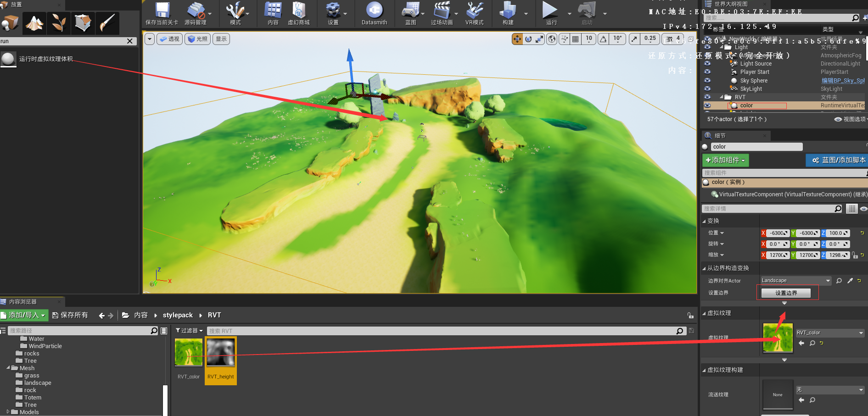Toggle visibility of Sky Sphere actor
868x416 pixels.
point(707,80)
